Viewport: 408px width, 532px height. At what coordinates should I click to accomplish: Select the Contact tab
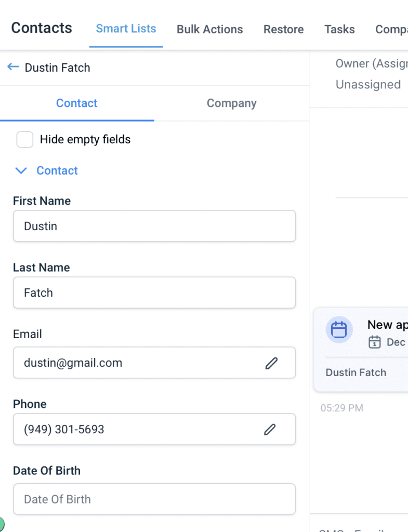point(76,103)
